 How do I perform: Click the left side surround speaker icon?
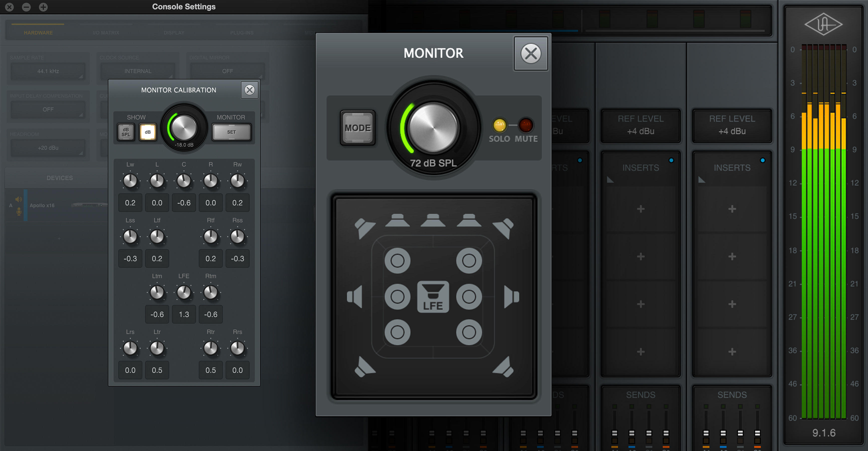355,297
